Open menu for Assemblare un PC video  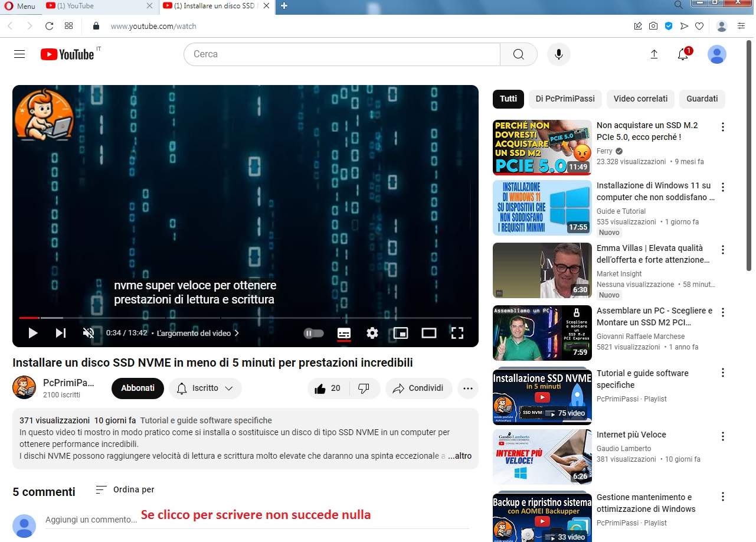pos(722,312)
